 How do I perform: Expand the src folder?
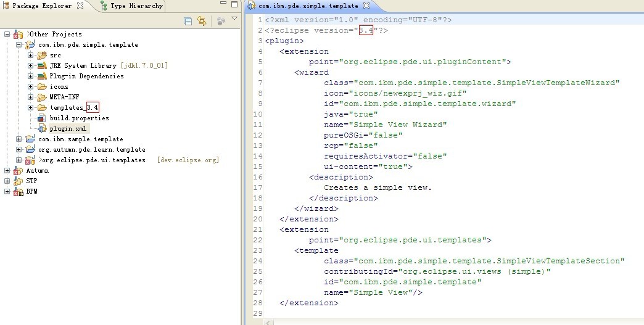[30, 55]
